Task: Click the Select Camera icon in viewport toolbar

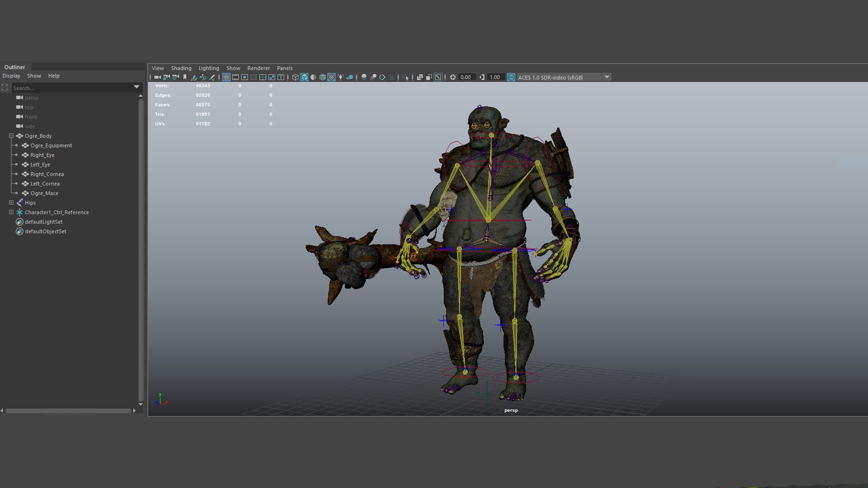Action: coord(157,77)
